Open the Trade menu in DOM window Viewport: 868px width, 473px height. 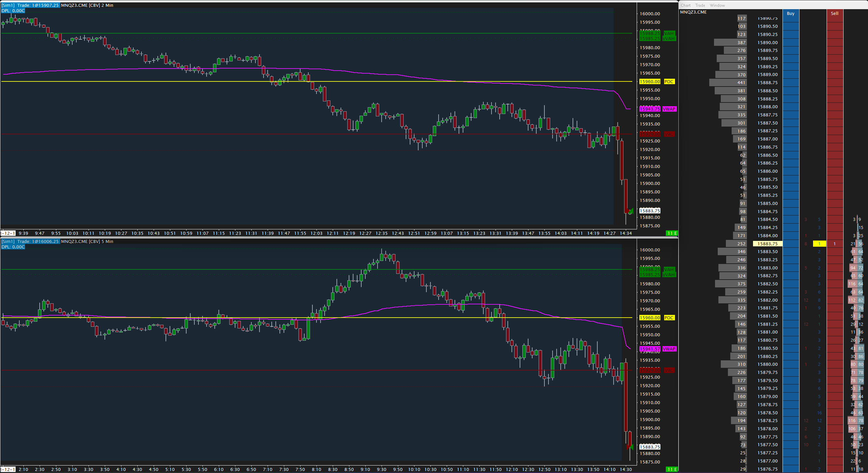[700, 5]
